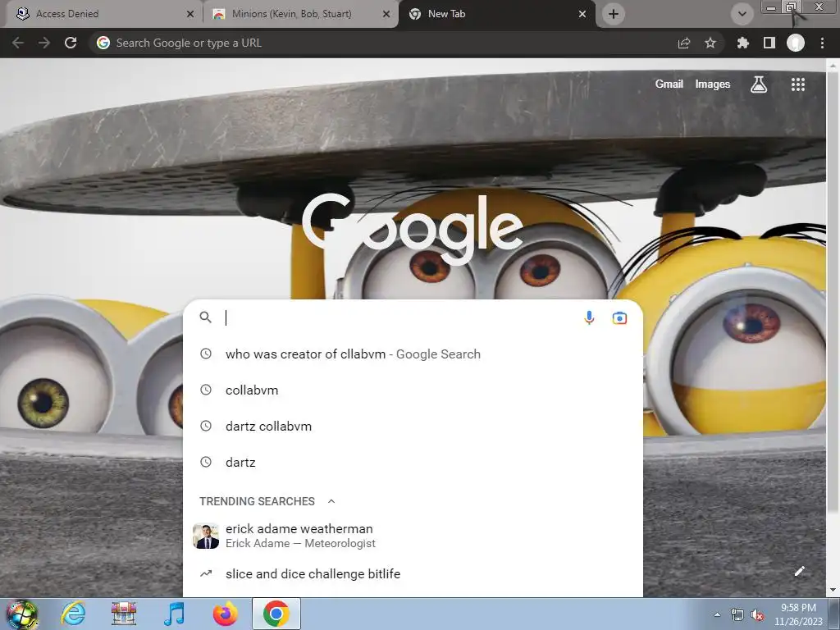Close the New Tab tab
This screenshot has height=630, width=840.
pyautogui.click(x=582, y=14)
